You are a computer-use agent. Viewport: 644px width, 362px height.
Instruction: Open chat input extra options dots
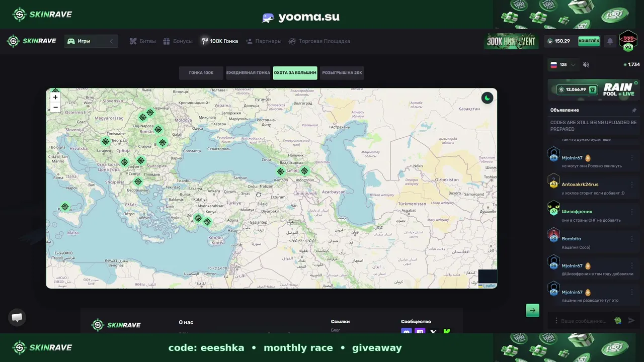point(555,321)
